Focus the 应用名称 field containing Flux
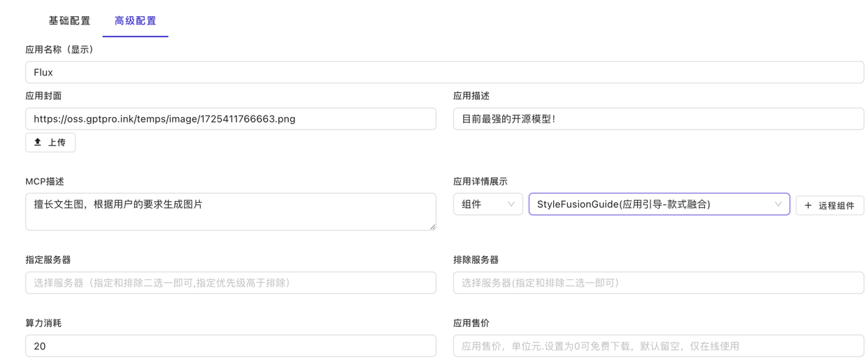The height and width of the screenshot is (362, 868). tap(444, 73)
